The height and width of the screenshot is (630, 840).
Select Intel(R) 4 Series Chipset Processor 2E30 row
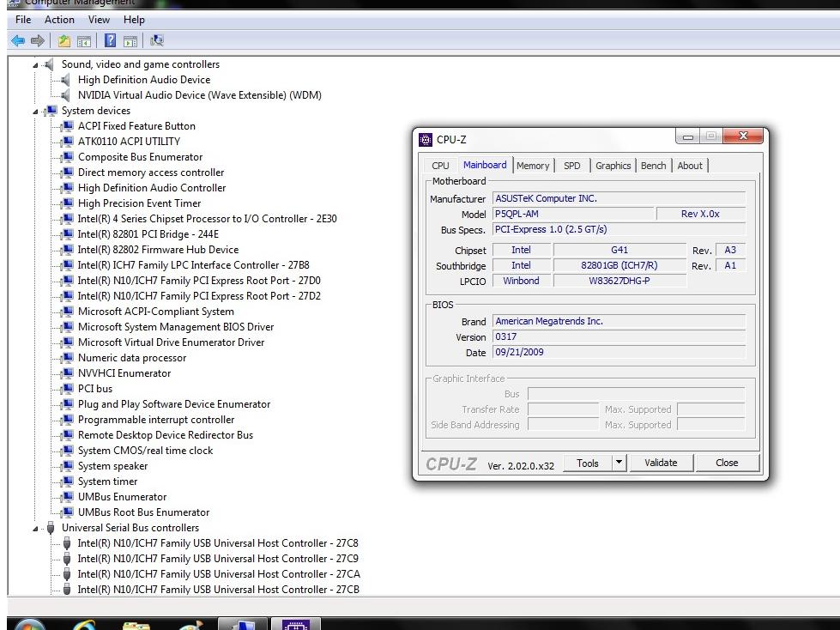tap(207, 219)
